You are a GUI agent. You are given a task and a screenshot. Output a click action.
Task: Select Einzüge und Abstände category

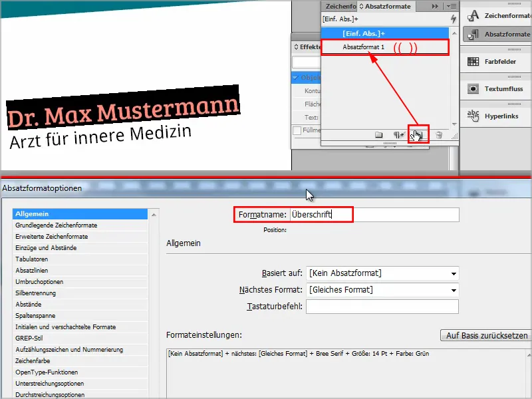point(80,247)
